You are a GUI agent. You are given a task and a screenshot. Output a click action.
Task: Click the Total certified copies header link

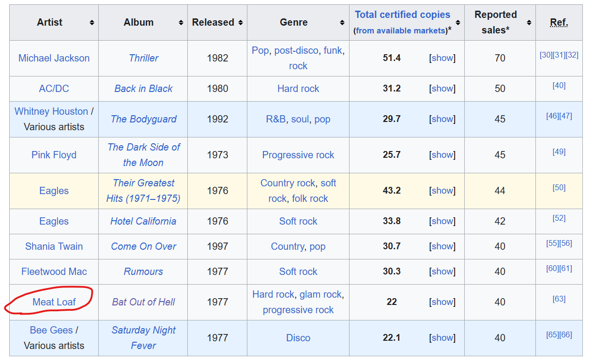coord(402,15)
